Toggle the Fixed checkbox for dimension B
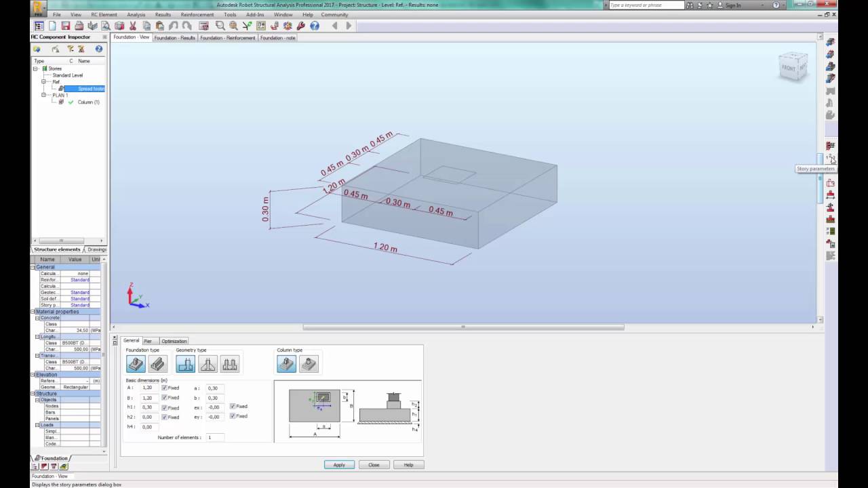This screenshot has width=868, height=488. point(164,398)
